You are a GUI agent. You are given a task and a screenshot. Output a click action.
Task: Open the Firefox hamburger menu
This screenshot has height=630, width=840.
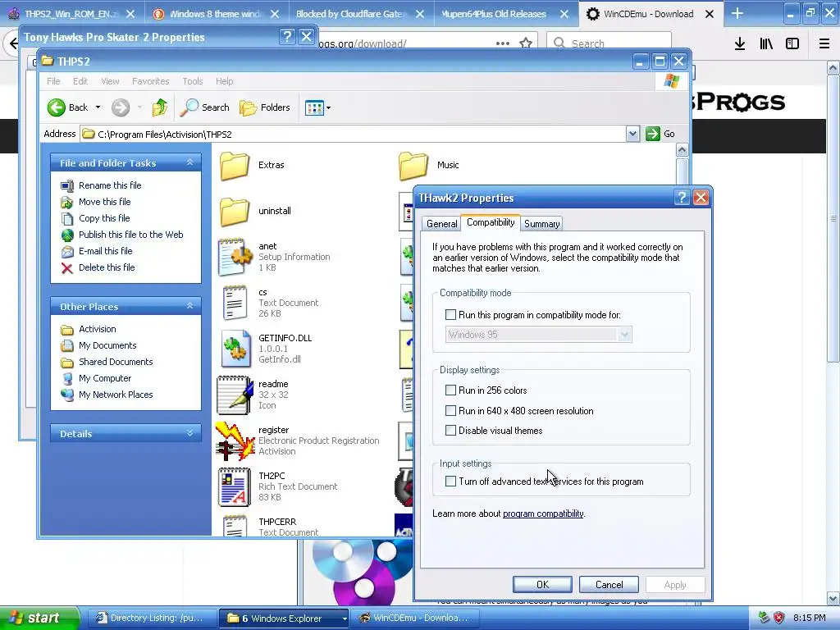click(824, 43)
